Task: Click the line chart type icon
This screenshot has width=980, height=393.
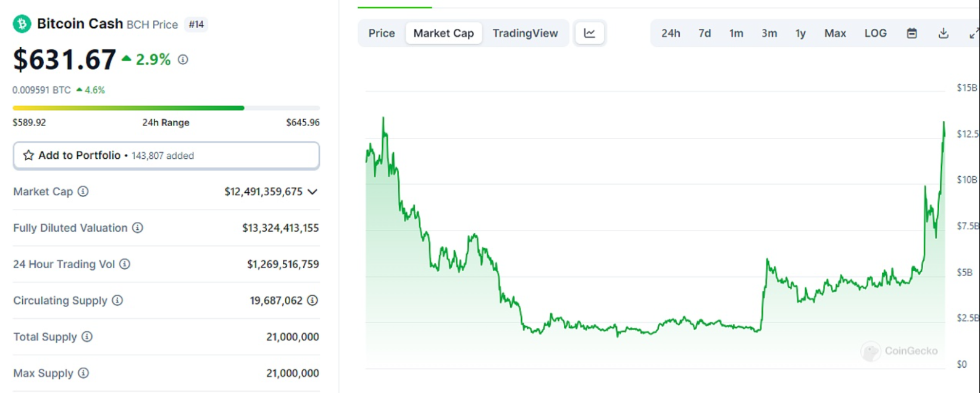Action: coord(590,33)
